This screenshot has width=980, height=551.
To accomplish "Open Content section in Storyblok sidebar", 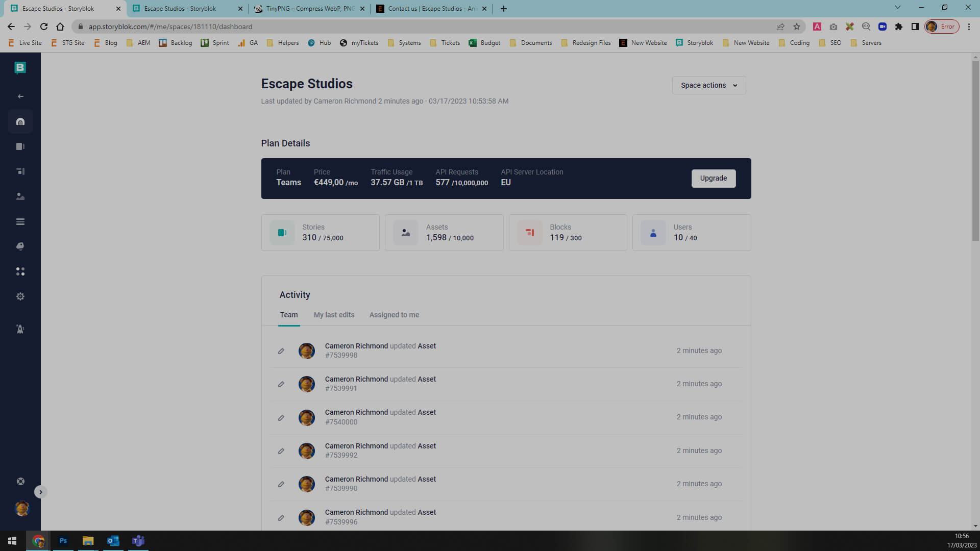I will click(20, 146).
